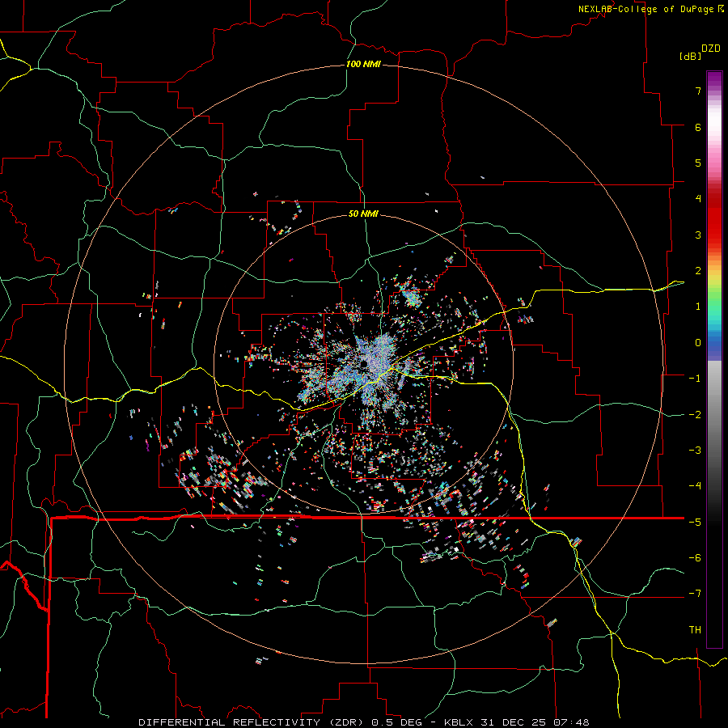Viewport: 728px width, 728px height.
Task: Click the 6 value on color scale
Action: point(698,127)
